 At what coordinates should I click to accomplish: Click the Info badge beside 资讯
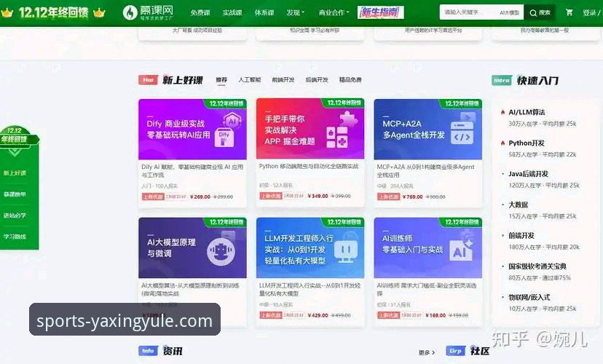pos(148,351)
